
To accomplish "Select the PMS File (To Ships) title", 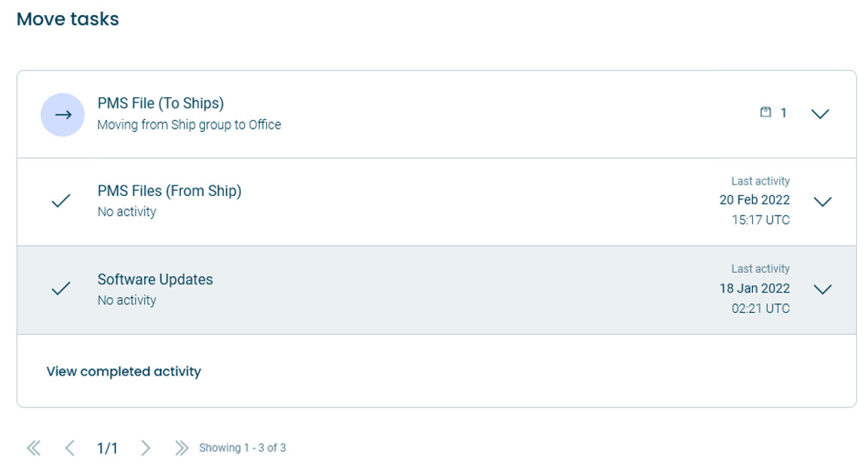I will coord(160,103).
